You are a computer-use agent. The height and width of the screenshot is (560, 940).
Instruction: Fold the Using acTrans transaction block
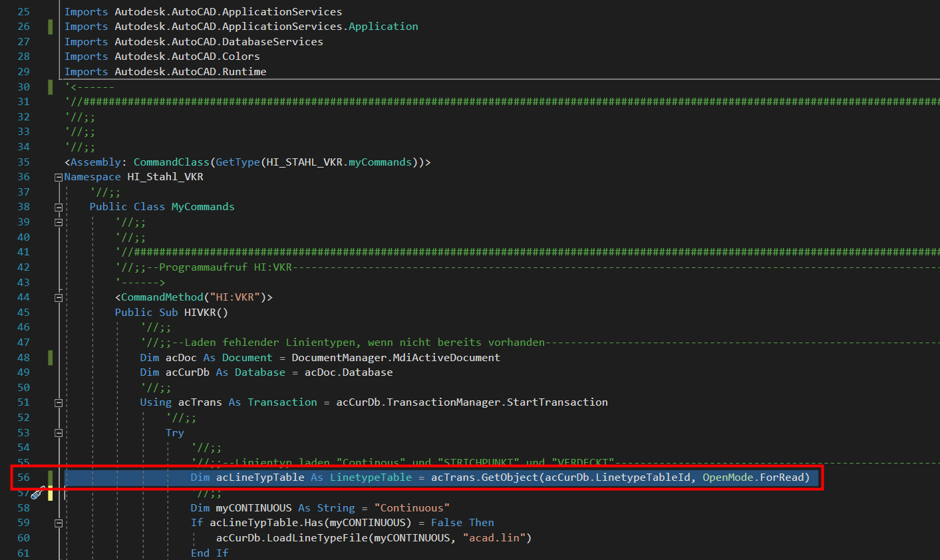point(59,402)
